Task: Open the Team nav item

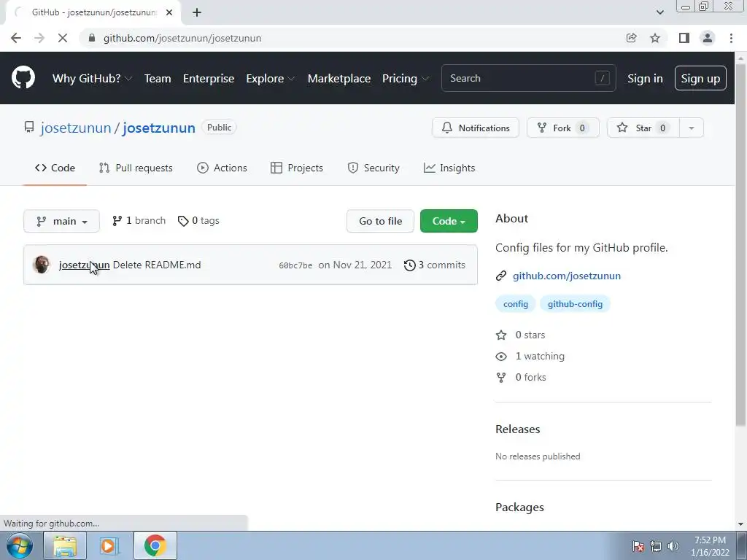Action: click(158, 79)
